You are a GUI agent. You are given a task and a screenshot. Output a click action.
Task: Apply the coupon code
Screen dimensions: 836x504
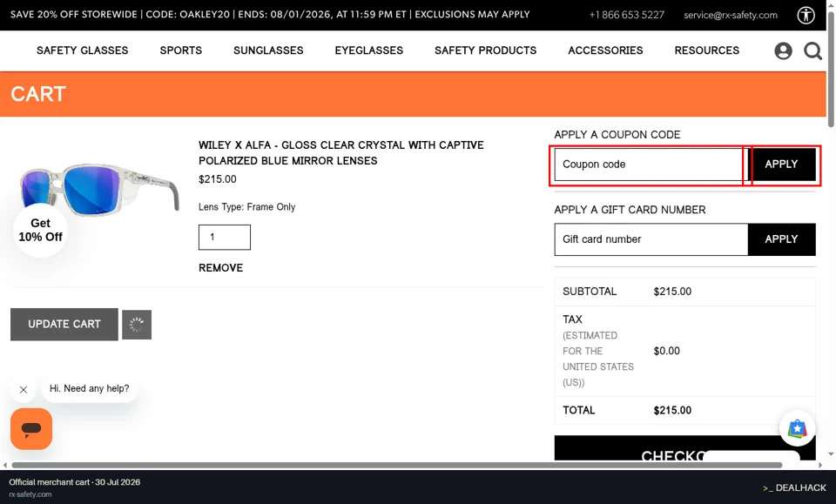(782, 165)
